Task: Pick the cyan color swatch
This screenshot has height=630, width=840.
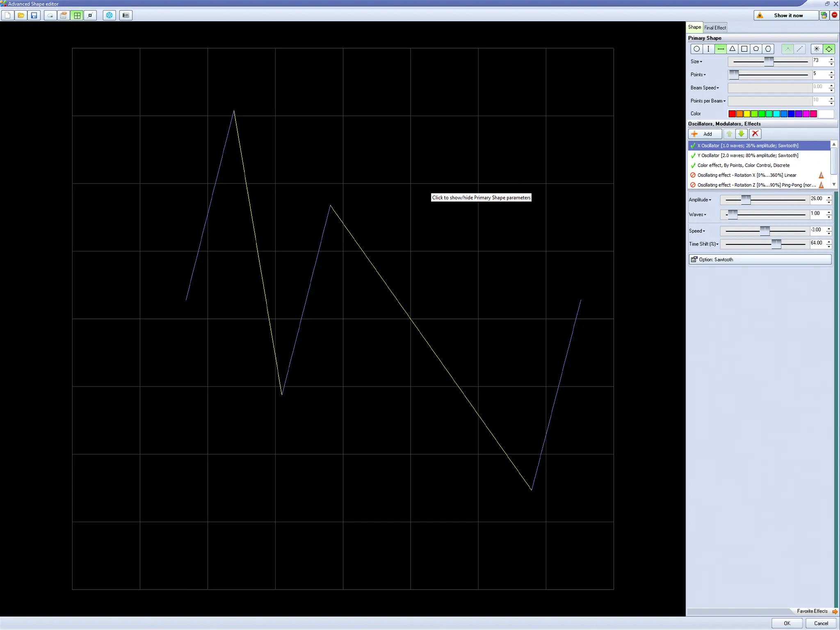Action: click(x=776, y=114)
